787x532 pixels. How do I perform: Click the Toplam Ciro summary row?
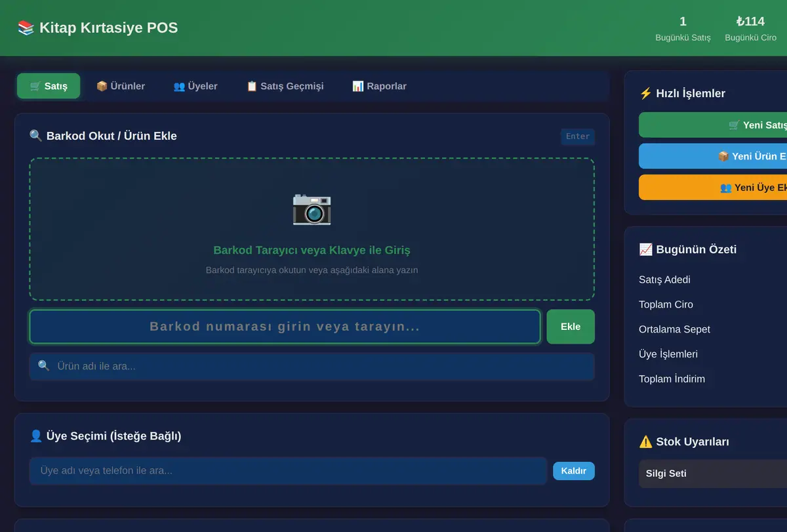click(713, 304)
